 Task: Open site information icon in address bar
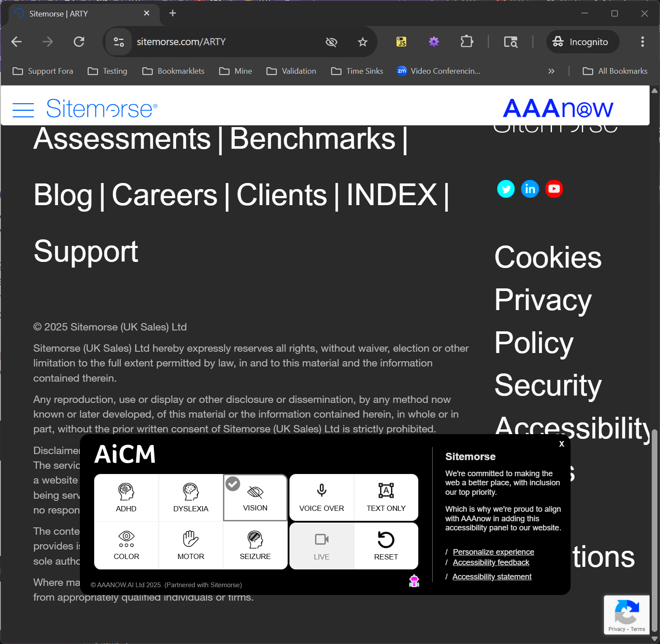click(118, 42)
